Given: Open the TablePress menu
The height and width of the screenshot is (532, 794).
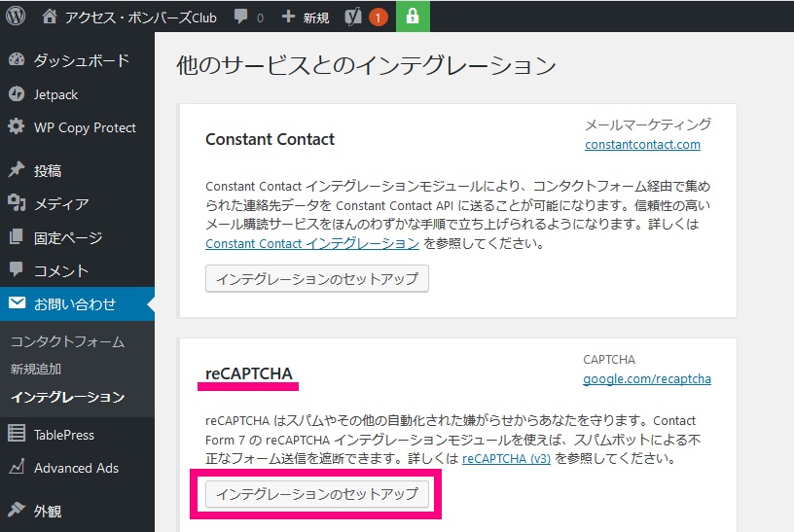Looking at the screenshot, I should click(64, 435).
